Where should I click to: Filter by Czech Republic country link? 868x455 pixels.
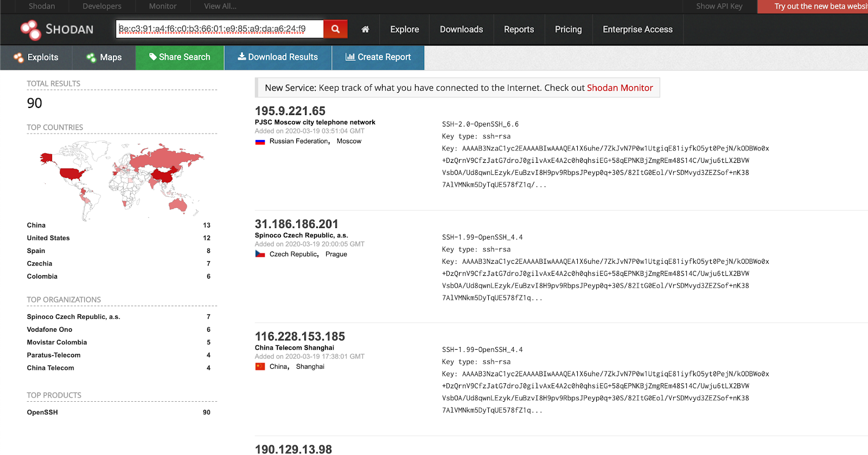293,254
